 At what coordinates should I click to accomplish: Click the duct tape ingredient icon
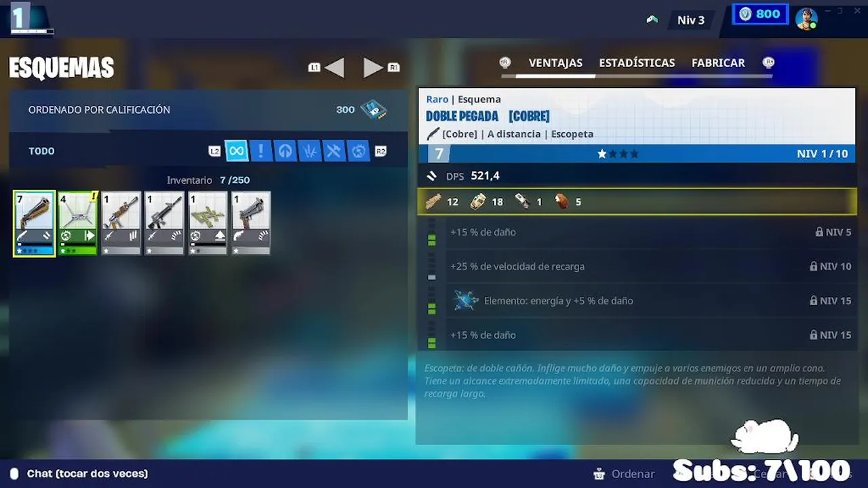pos(523,201)
